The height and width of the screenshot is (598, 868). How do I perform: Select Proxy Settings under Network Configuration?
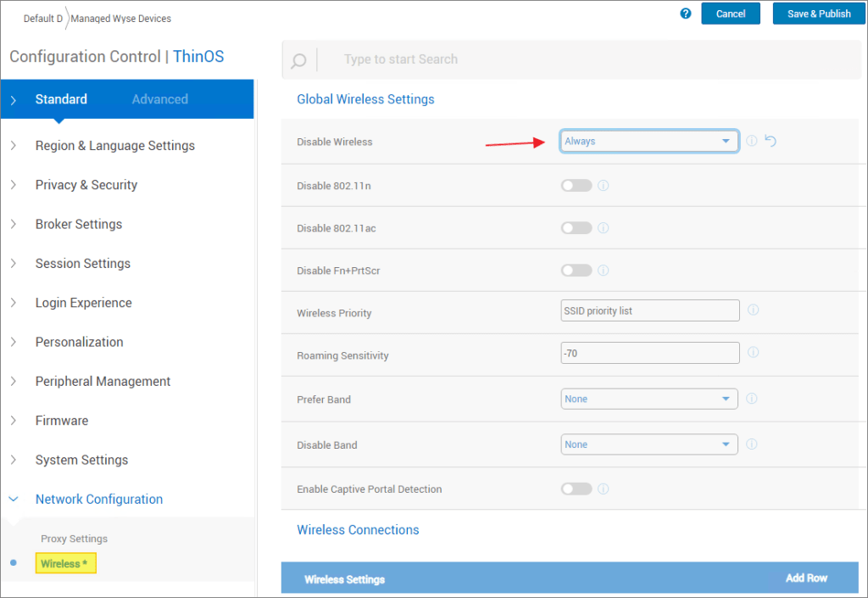75,539
